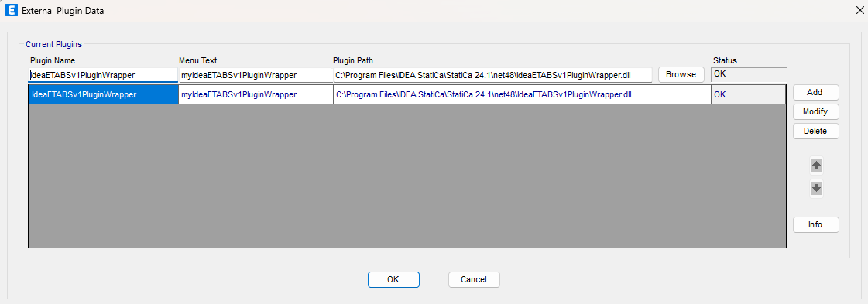Open plugin Info
Image resolution: width=868 pixels, height=304 pixels.
816,224
